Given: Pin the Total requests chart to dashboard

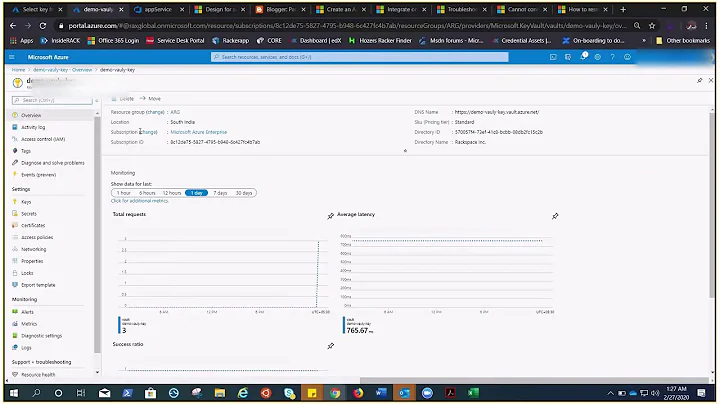Looking at the screenshot, I should 331,216.
